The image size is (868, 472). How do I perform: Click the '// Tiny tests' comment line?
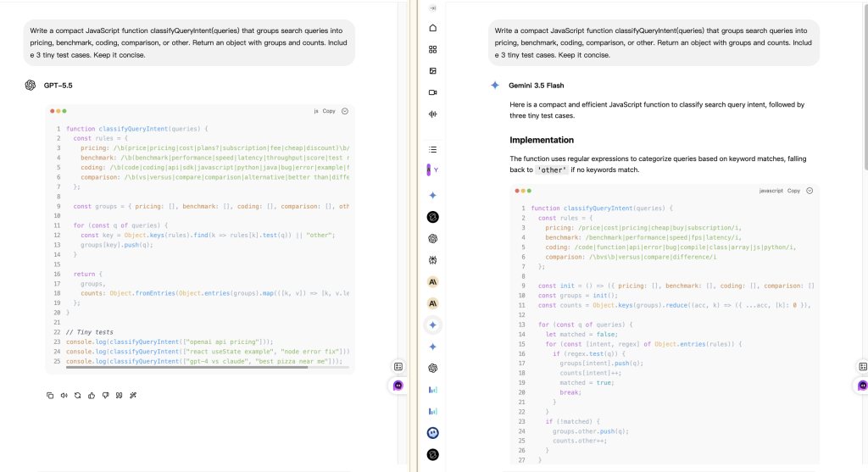click(90, 332)
